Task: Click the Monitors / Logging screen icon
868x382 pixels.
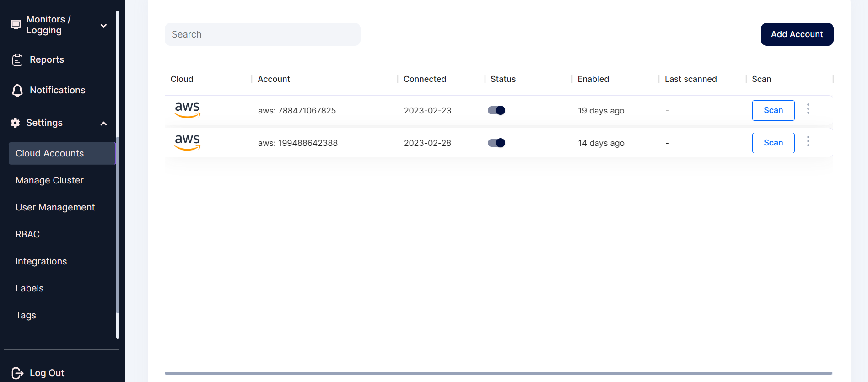Action: point(16,25)
